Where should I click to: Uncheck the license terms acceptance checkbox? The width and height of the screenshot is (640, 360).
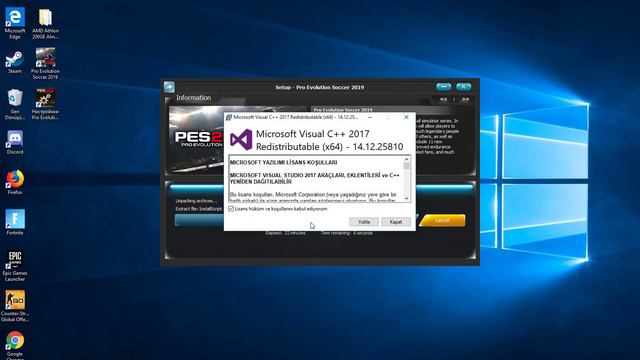click(x=231, y=209)
